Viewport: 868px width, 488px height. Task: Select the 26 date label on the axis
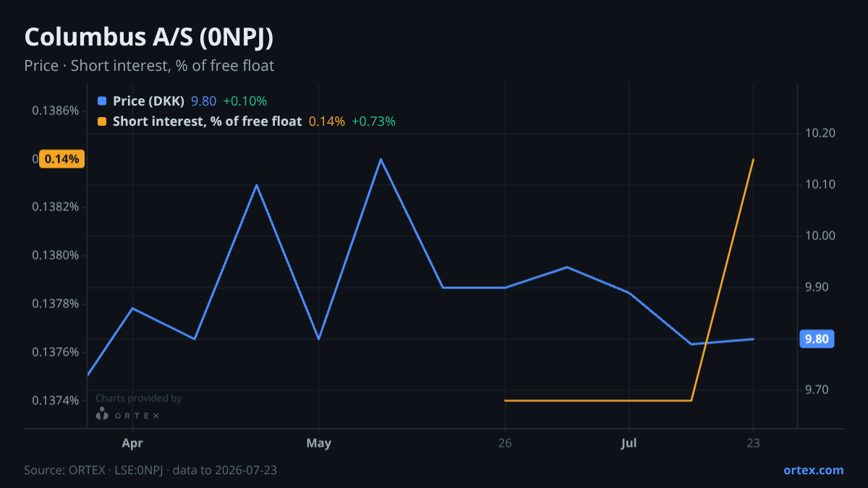click(x=505, y=443)
